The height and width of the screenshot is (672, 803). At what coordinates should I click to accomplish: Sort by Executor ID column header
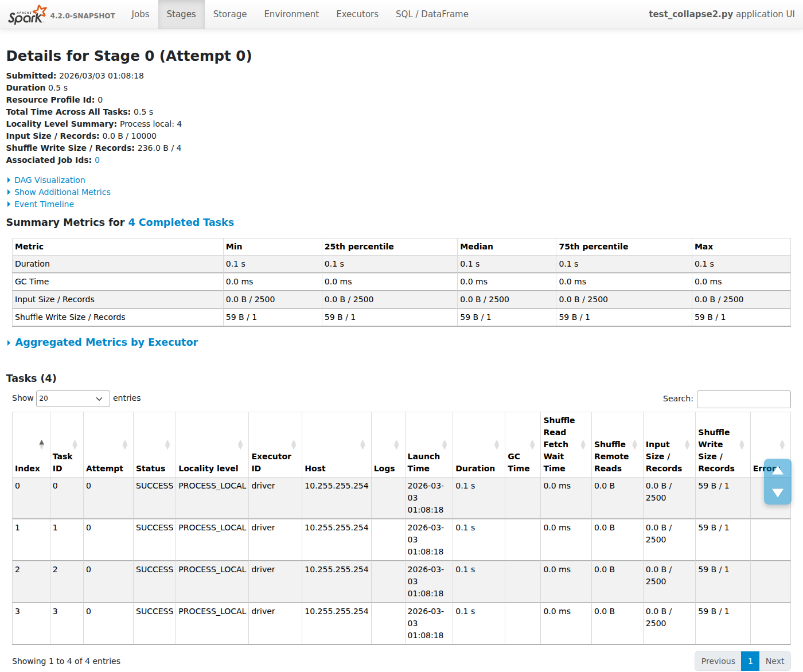click(271, 462)
